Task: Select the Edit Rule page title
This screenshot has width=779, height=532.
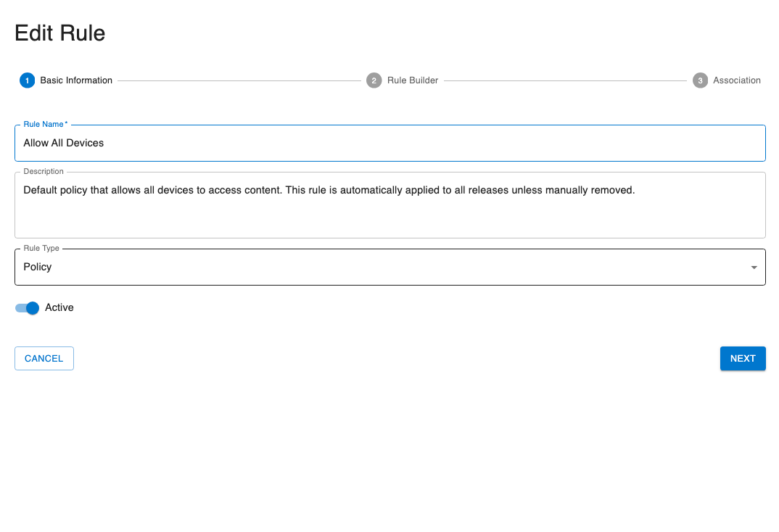Action: click(59, 33)
